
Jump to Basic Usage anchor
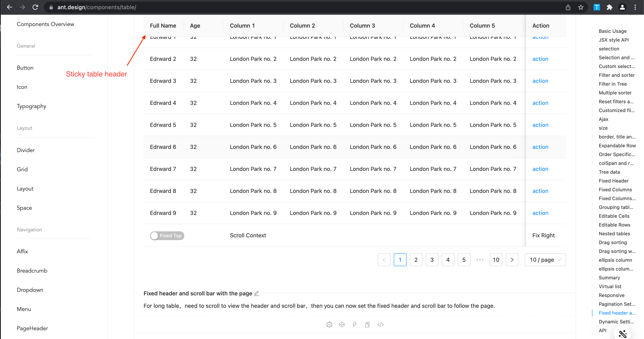tap(612, 31)
